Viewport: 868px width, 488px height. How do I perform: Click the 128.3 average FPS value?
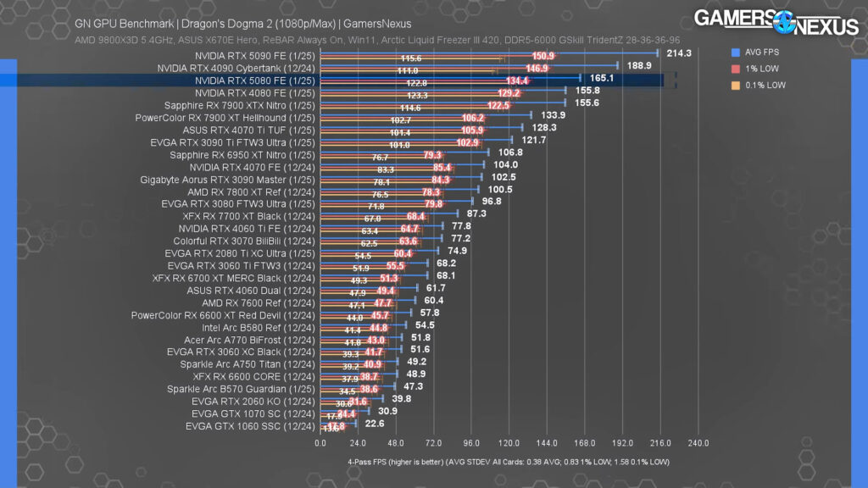[544, 128]
